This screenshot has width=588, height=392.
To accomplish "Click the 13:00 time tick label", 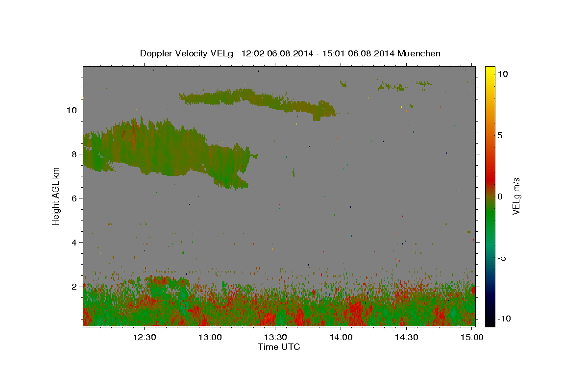I will [210, 337].
